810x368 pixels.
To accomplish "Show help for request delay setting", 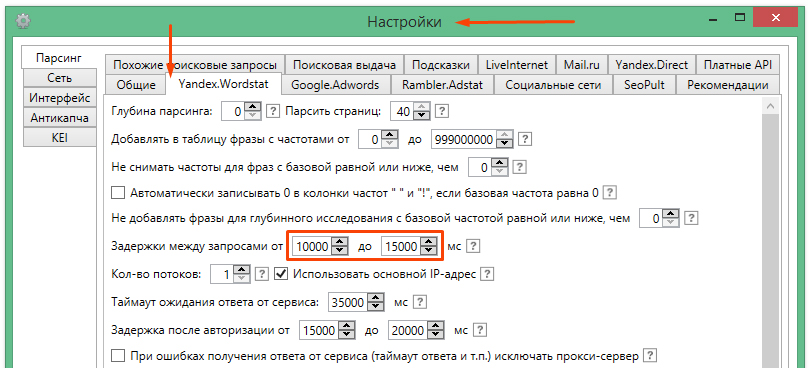I will pyautogui.click(x=474, y=247).
